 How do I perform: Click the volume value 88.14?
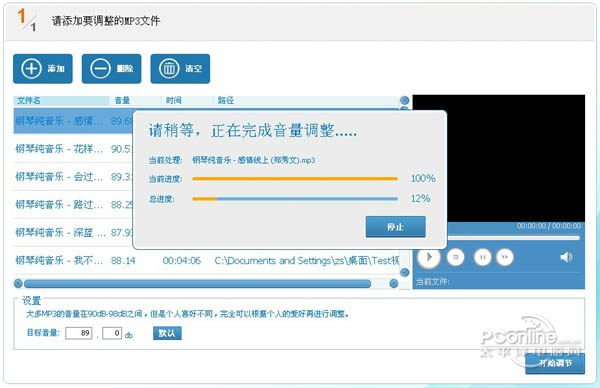click(123, 261)
